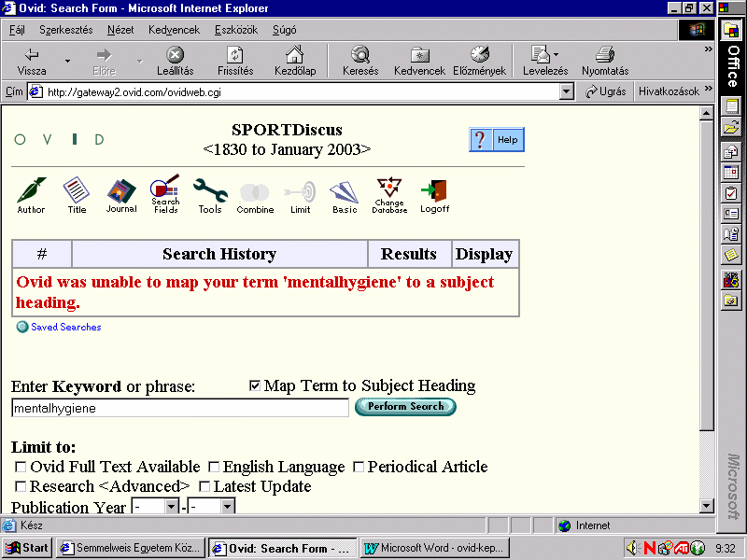This screenshot has height=560, width=747.
Task: Click the page scrollbar up arrow
Action: (707, 113)
